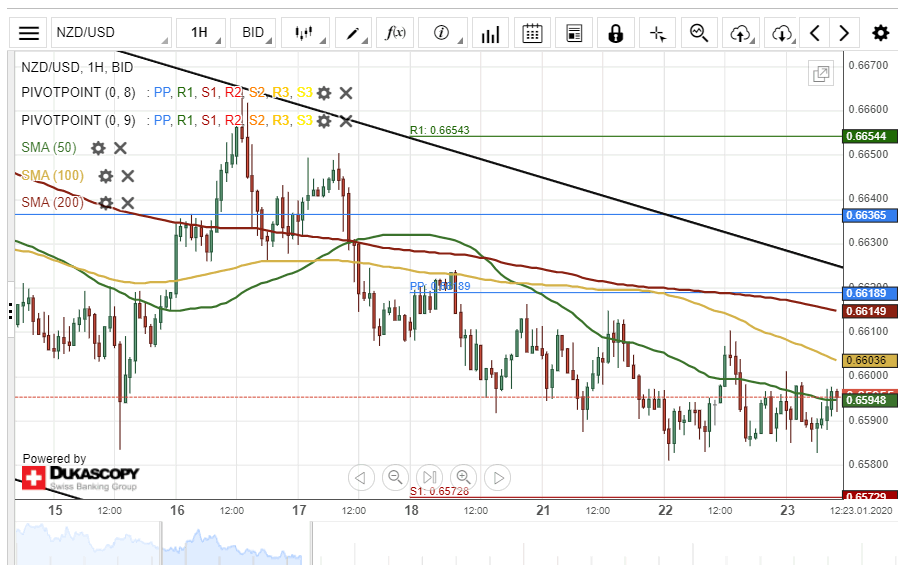Open the candlestick chart type menu
This screenshot has height=568, width=910.
coord(305,32)
